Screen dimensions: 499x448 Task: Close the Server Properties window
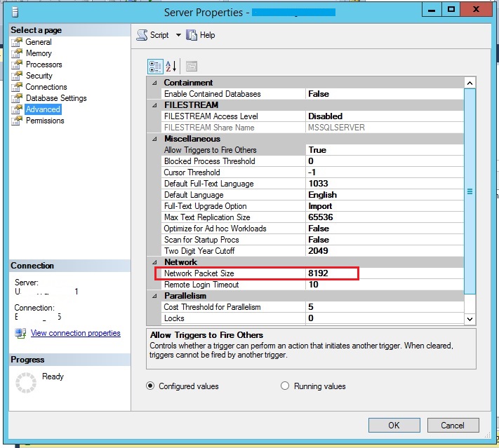(x=476, y=10)
